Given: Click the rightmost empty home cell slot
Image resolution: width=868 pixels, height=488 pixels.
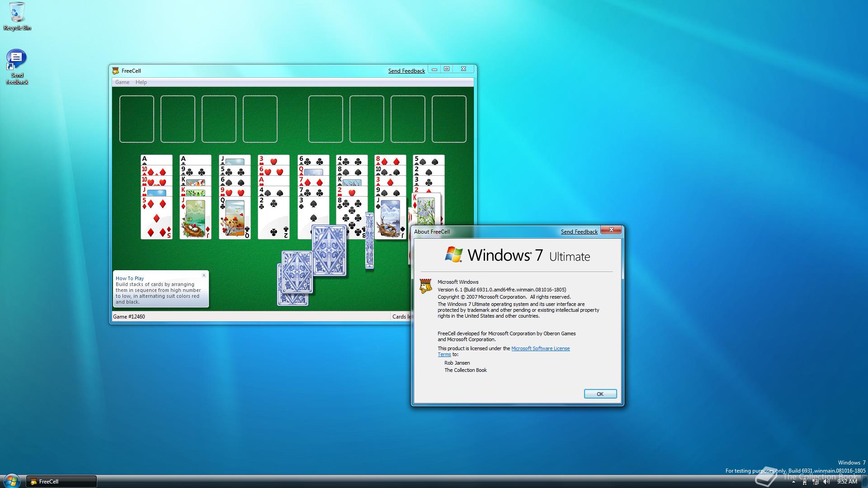Looking at the screenshot, I should pos(449,119).
